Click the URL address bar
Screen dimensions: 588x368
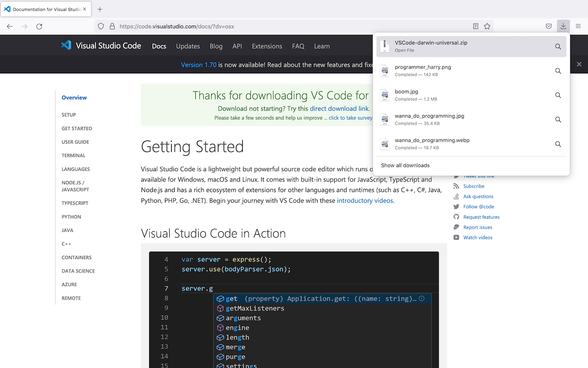coord(294,26)
